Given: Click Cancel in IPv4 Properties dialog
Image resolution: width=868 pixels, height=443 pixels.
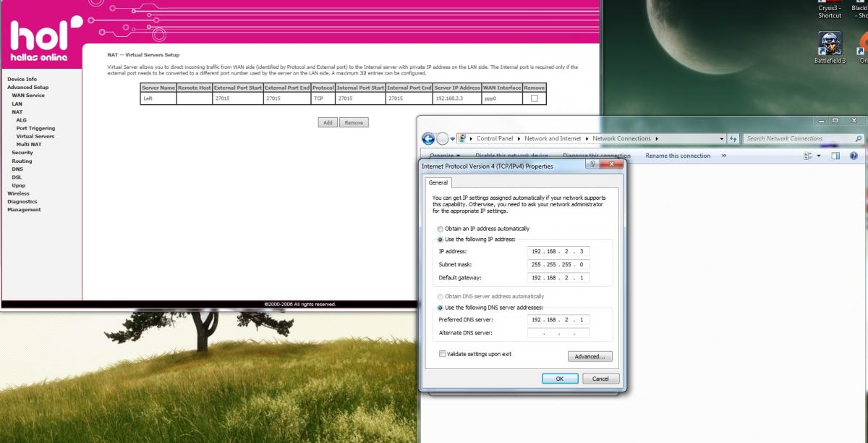Looking at the screenshot, I should pyautogui.click(x=600, y=379).
